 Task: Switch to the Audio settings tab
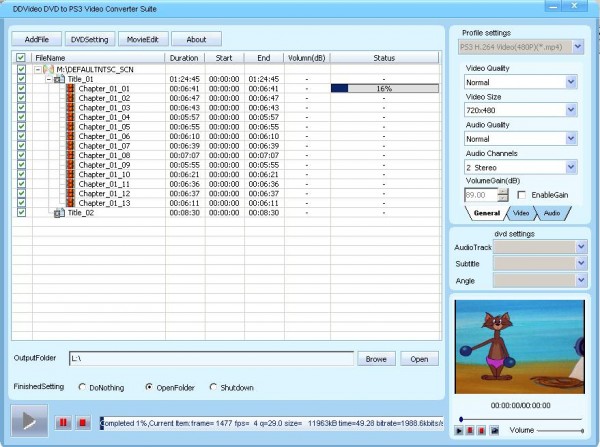click(x=552, y=214)
